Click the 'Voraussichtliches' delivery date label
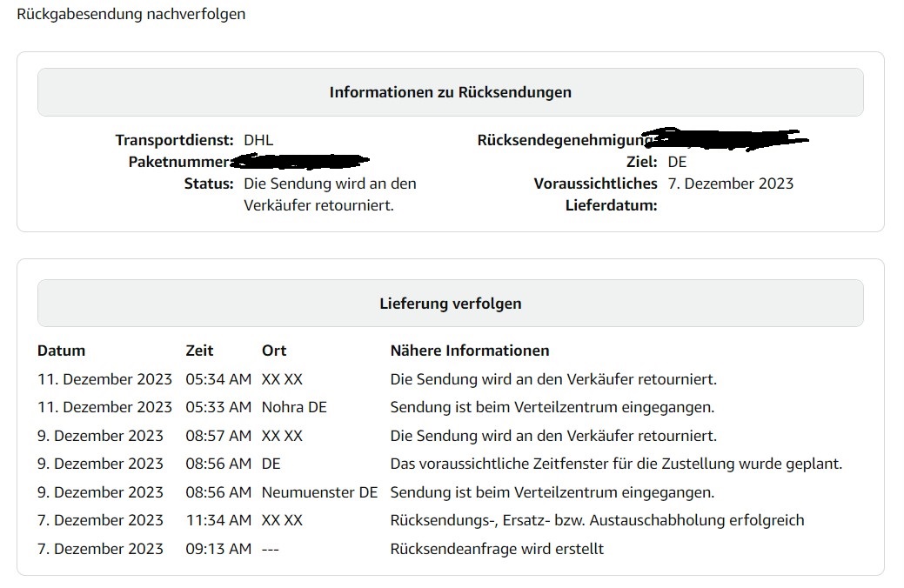The width and height of the screenshot is (904, 588). tap(595, 184)
